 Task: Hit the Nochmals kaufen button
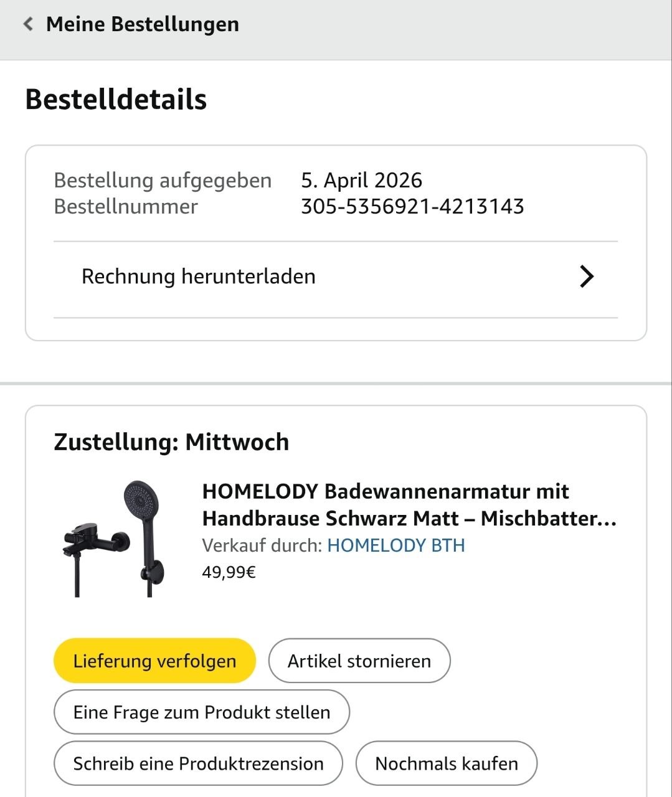[x=446, y=763]
